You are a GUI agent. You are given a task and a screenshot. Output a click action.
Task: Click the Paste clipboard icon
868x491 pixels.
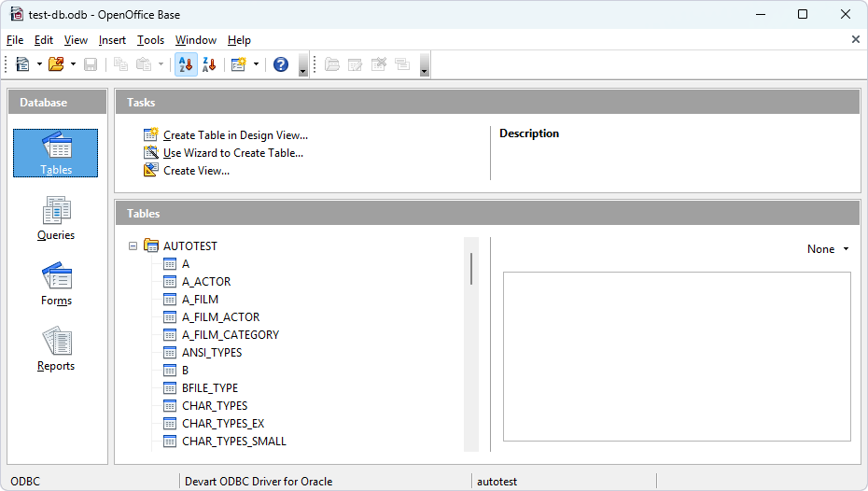coord(144,64)
